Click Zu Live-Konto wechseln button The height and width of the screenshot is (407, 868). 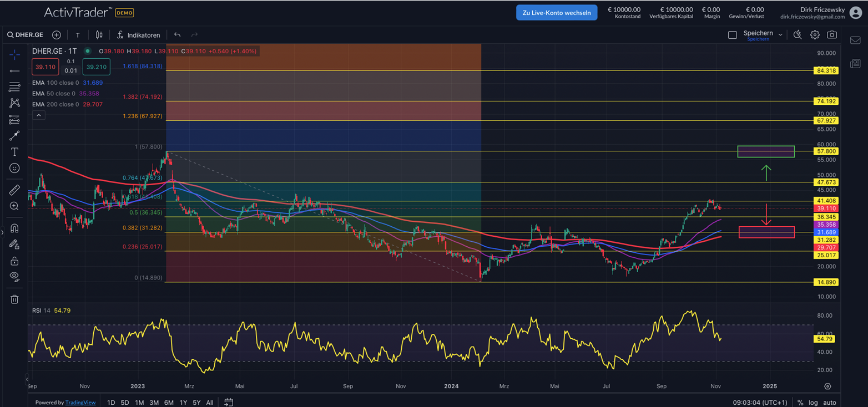(557, 13)
